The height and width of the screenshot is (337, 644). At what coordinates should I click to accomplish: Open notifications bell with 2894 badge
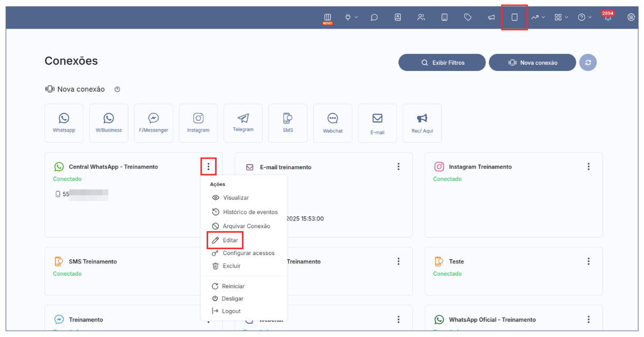[608, 17]
